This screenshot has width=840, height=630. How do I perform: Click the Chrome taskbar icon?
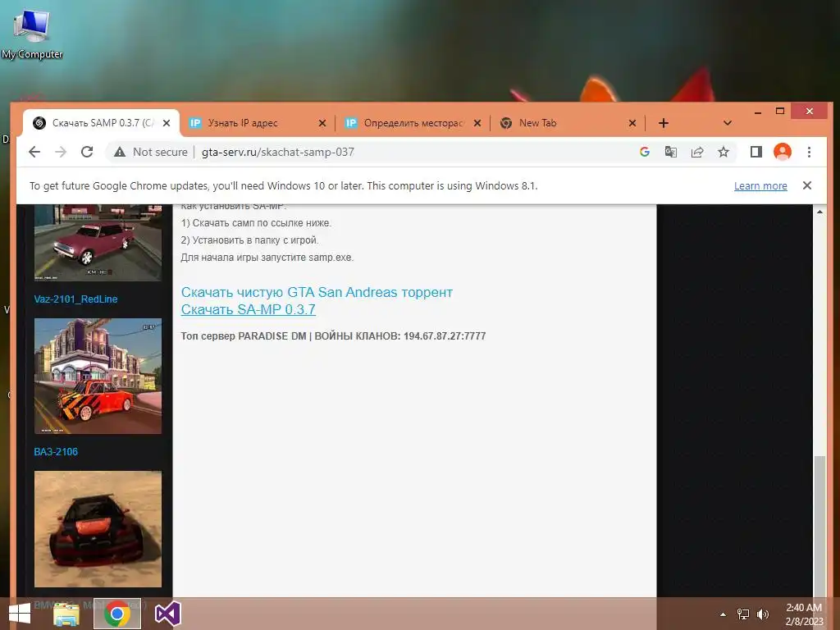click(x=117, y=614)
